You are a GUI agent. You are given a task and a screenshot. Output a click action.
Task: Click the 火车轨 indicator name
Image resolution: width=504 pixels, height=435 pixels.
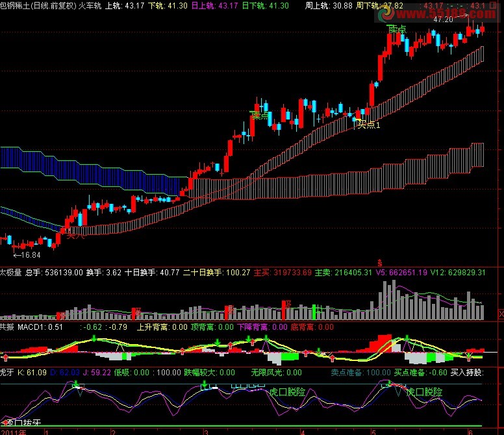90,5
